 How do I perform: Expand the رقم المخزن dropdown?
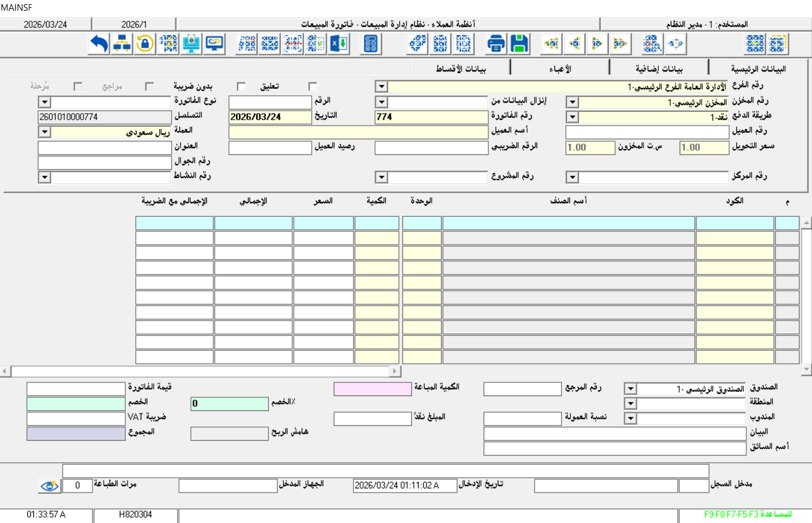pos(571,102)
